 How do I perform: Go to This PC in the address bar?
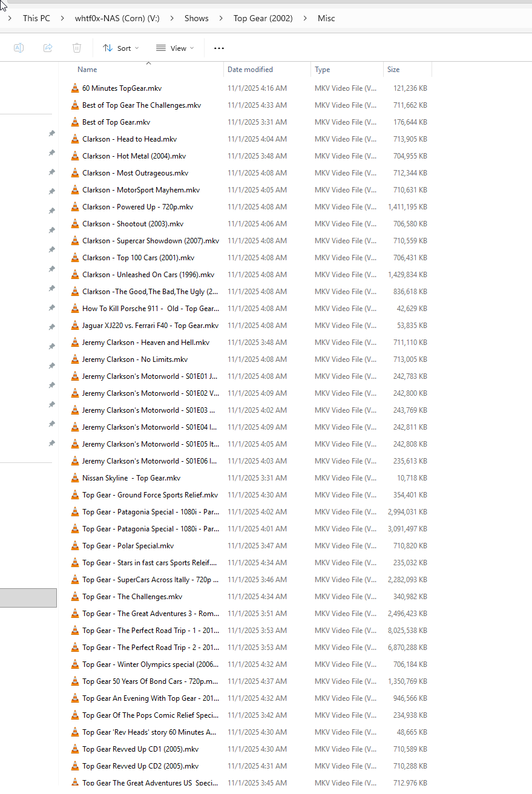[x=36, y=18]
